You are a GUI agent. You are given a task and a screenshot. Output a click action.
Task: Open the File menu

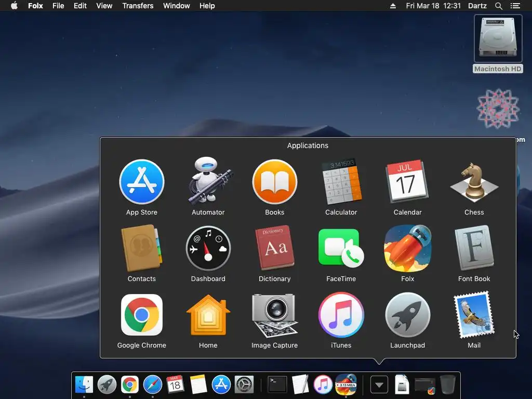pyautogui.click(x=58, y=6)
